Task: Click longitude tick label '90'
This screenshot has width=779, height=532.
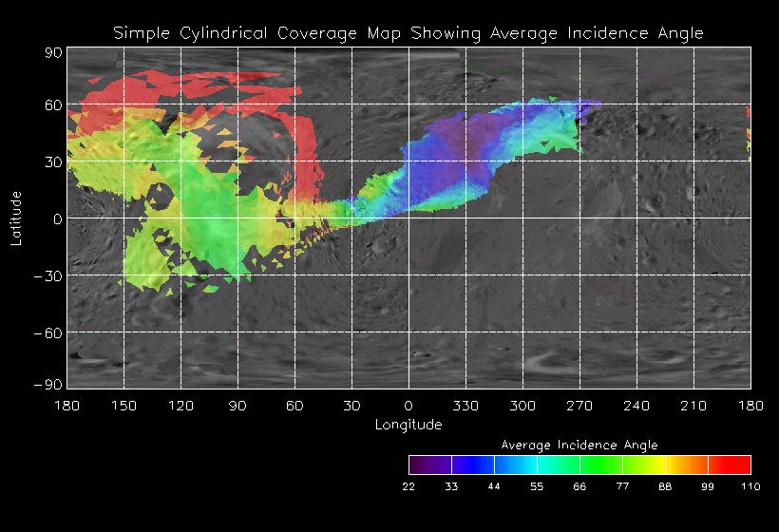Action: tap(237, 406)
